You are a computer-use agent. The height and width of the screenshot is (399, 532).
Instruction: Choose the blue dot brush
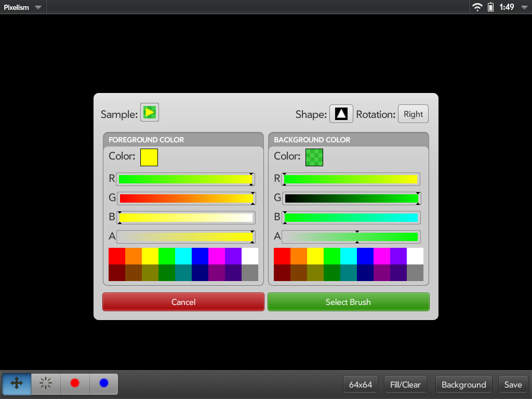[x=104, y=383]
